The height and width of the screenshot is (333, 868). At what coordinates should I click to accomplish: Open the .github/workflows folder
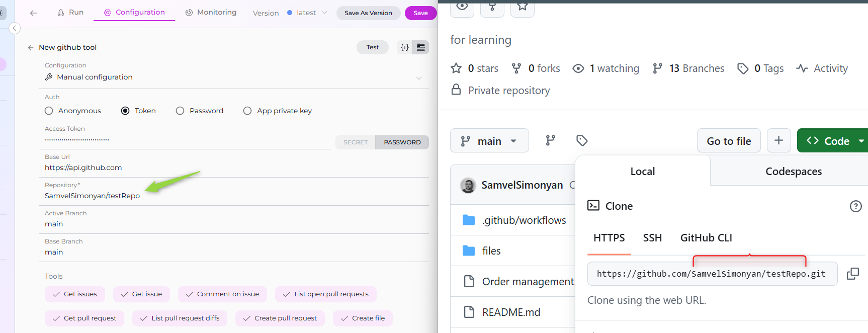pos(524,220)
